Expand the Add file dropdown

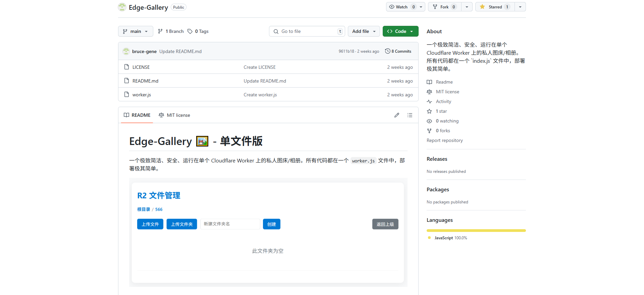click(364, 31)
